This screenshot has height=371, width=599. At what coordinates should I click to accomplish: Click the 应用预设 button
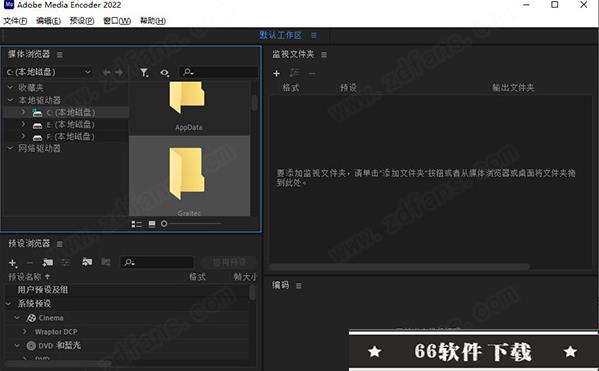coord(229,262)
